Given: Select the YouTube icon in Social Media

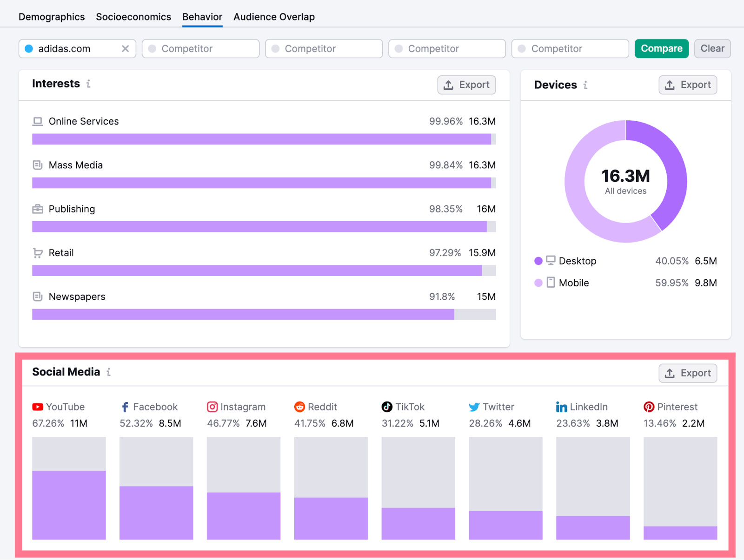Looking at the screenshot, I should click(x=37, y=407).
